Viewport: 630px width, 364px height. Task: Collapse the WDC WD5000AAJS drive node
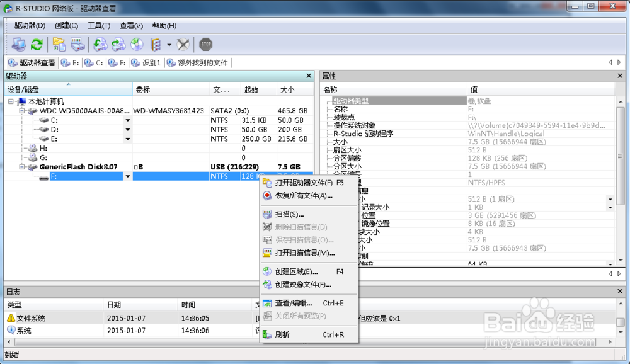[21, 110]
